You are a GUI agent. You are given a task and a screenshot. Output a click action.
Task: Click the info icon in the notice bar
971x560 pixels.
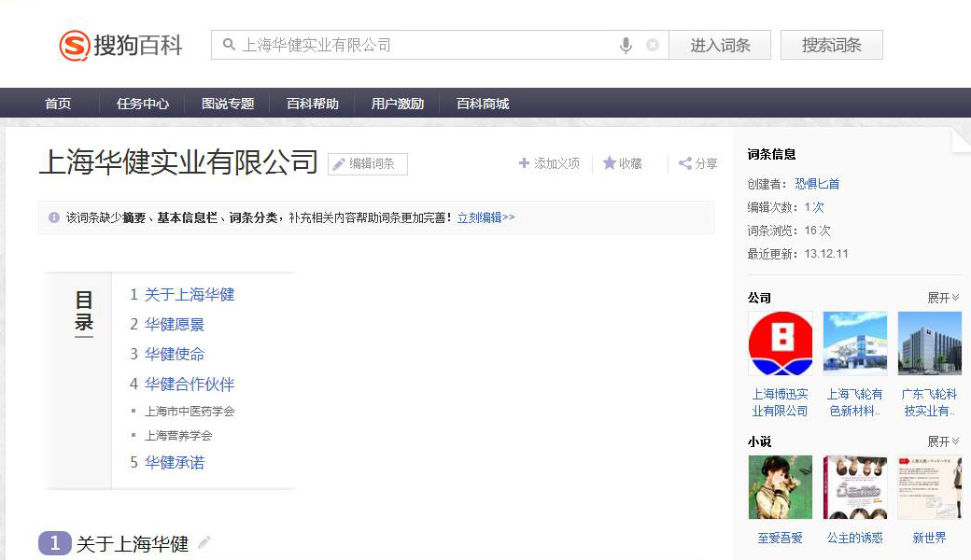point(54,217)
